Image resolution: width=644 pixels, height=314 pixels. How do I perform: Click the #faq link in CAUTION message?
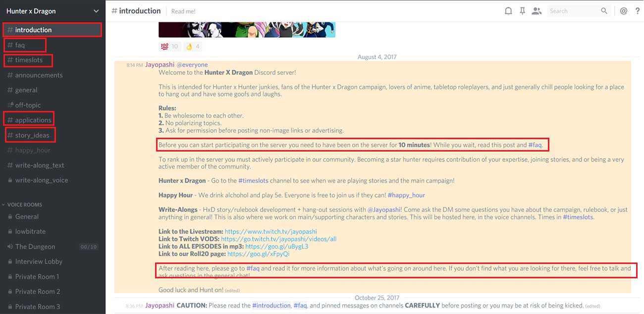[300, 306]
